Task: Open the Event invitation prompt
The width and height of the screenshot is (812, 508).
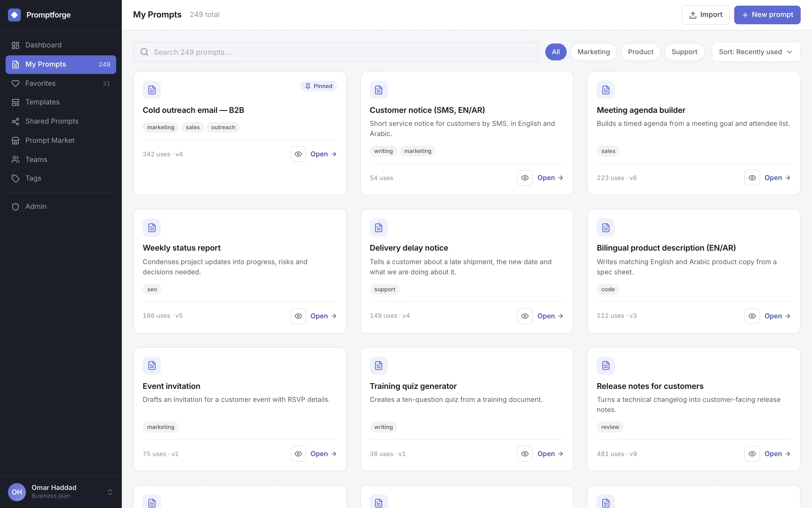Action: [323, 454]
